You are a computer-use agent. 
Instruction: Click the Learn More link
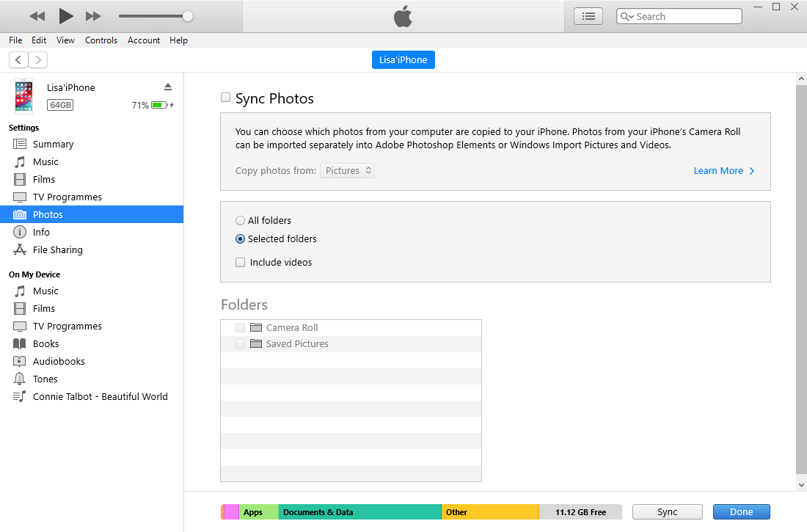[x=723, y=171]
